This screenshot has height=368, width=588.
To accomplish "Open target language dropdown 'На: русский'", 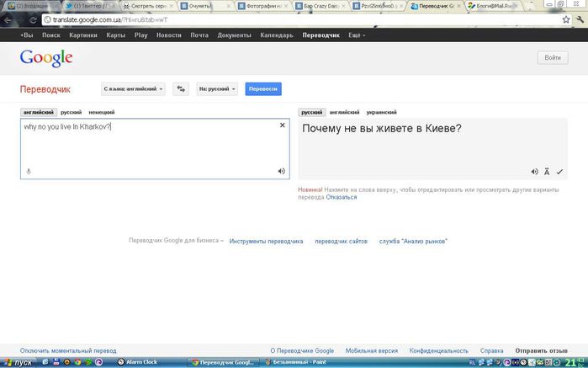I will 217,89.
